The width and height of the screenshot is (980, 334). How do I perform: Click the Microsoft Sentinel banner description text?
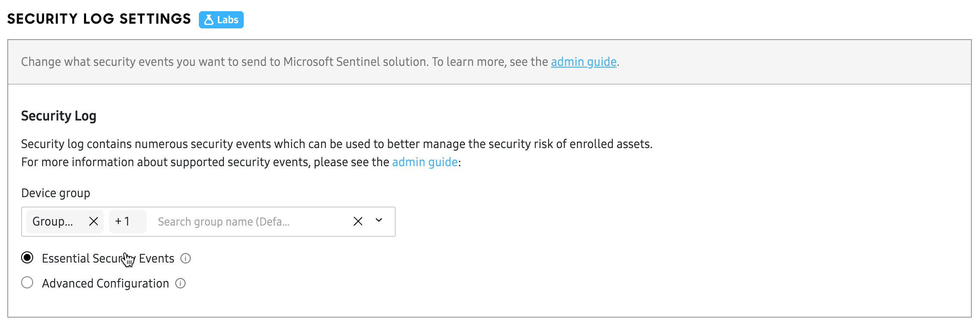(x=284, y=62)
